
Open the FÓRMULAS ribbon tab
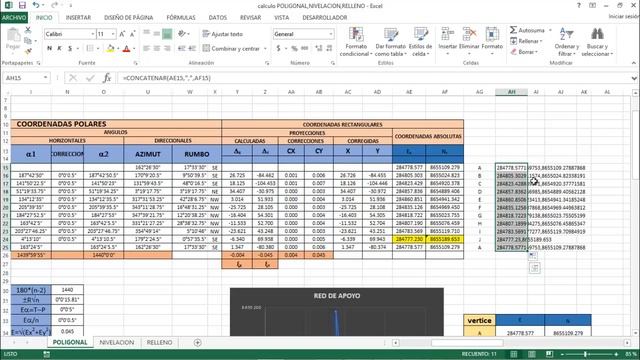tap(181, 18)
